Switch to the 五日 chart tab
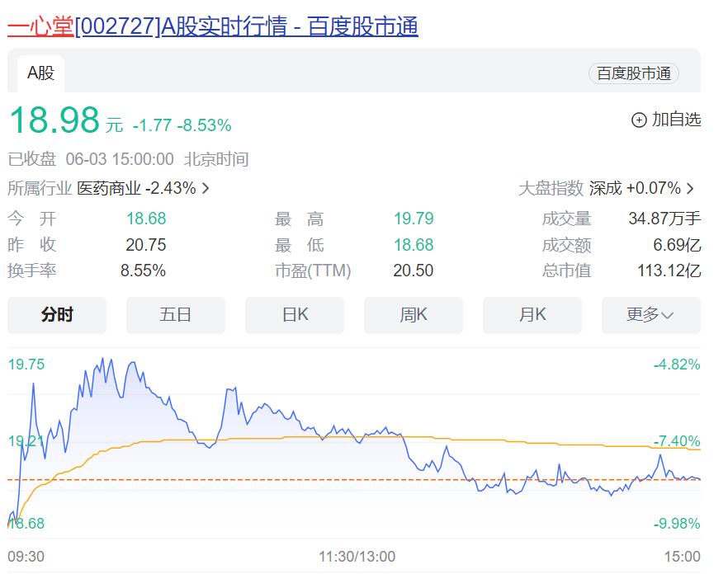 (176, 315)
